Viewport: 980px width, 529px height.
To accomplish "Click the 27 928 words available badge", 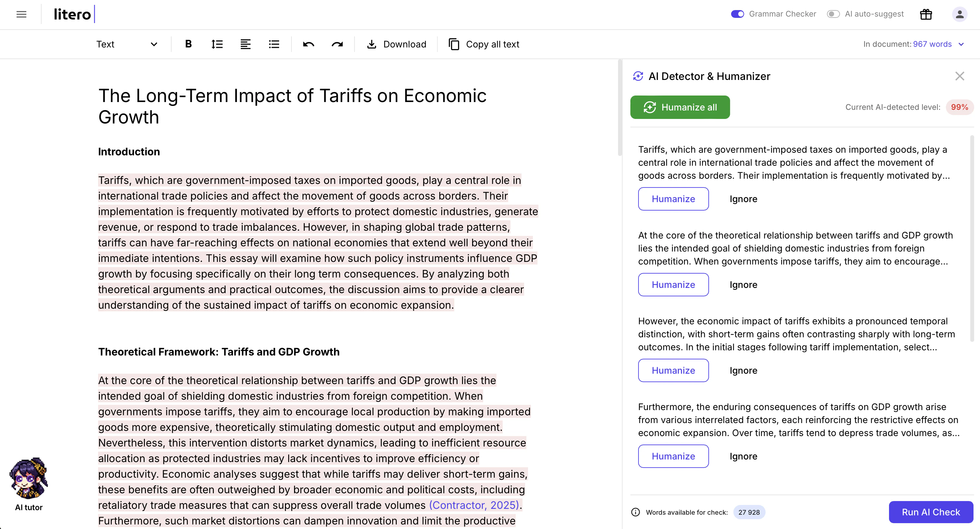I will (x=749, y=512).
